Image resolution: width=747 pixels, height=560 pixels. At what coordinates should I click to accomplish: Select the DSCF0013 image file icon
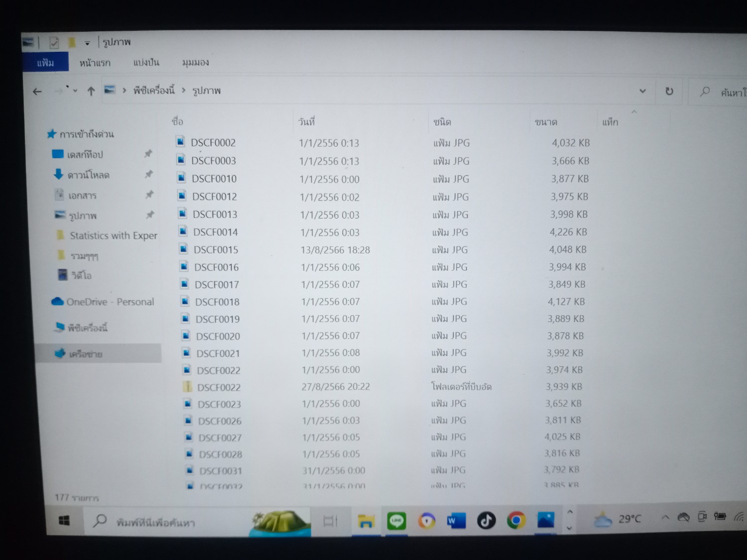point(182,214)
